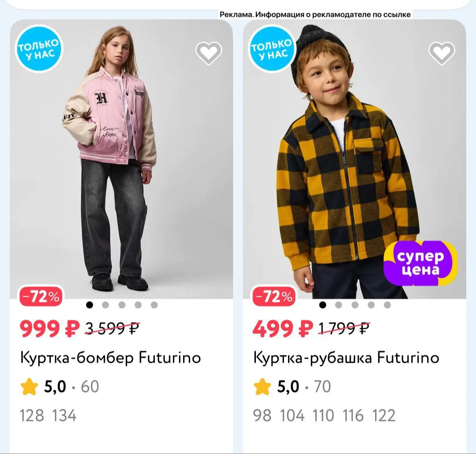Viewport: 476px width, 454px height.
Task: Tap the 'супер цена' purple badge
Action: tap(420, 263)
